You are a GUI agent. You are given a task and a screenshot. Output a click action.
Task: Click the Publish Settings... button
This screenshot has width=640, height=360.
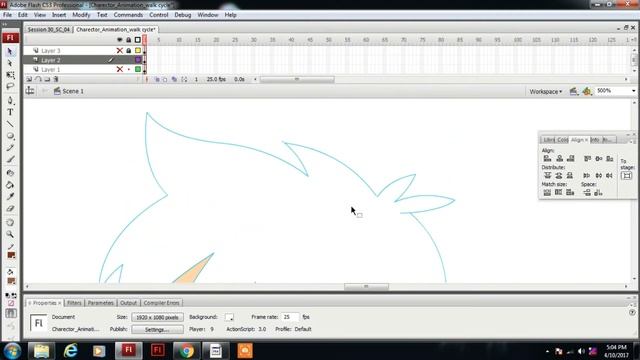[x=157, y=329]
